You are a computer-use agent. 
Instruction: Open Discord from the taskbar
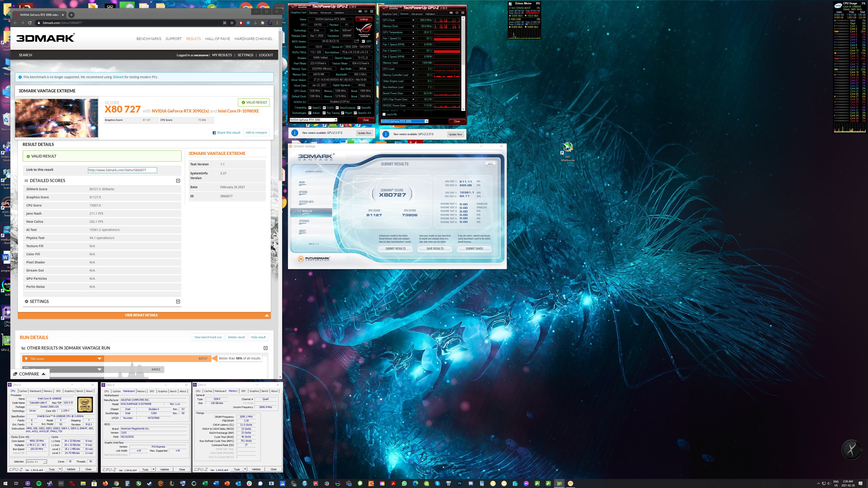(x=471, y=483)
